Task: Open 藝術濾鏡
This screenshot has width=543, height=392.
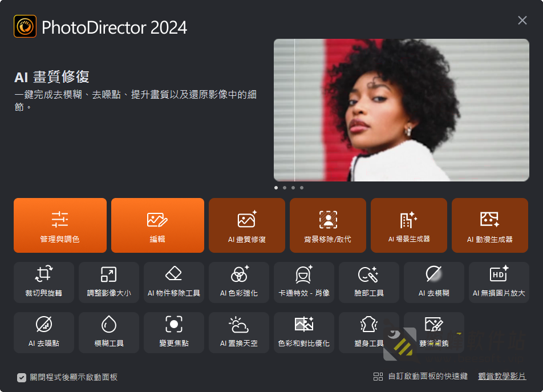Action: click(434, 333)
